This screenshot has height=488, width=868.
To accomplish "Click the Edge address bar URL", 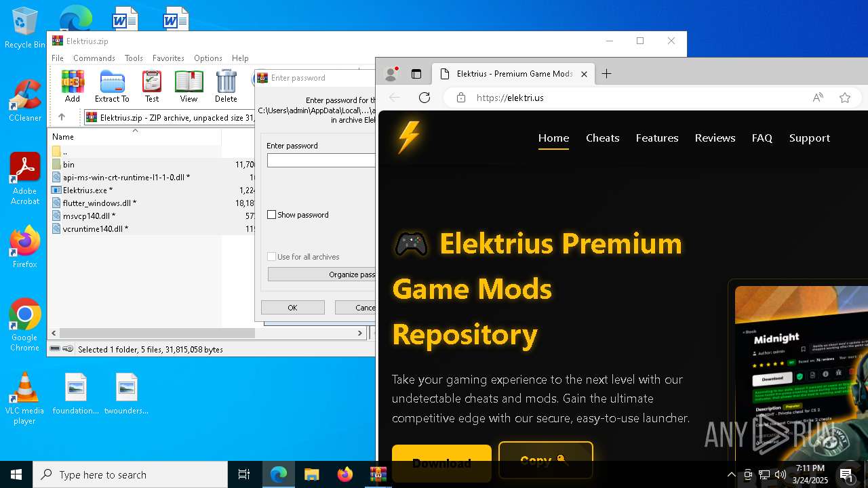I will tap(510, 98).
